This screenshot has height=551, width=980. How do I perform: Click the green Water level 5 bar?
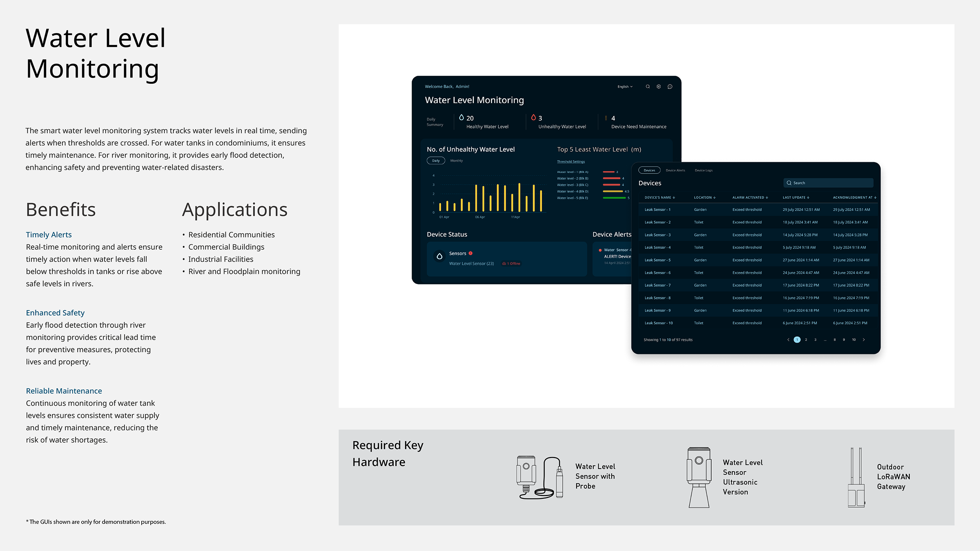[x=614, y=198]
